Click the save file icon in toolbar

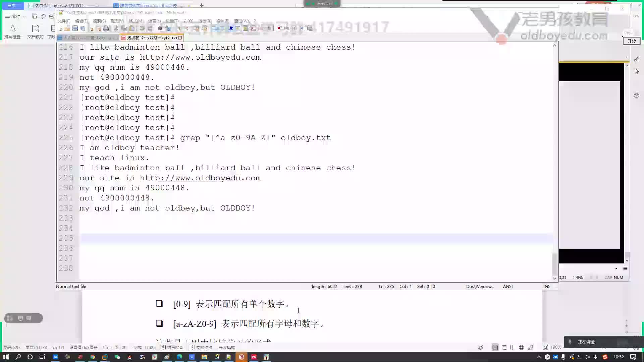tap(75, 28)
